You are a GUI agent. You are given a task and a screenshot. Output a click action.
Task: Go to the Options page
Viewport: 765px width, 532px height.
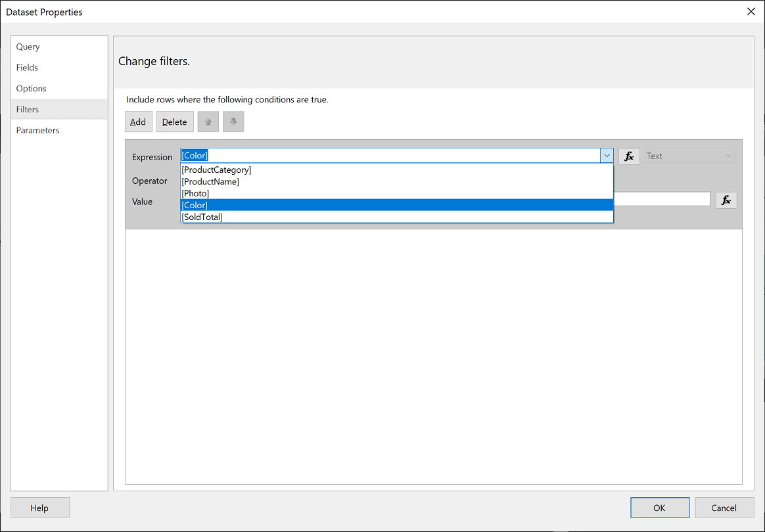pyautogui.click(x=31, y=88)
